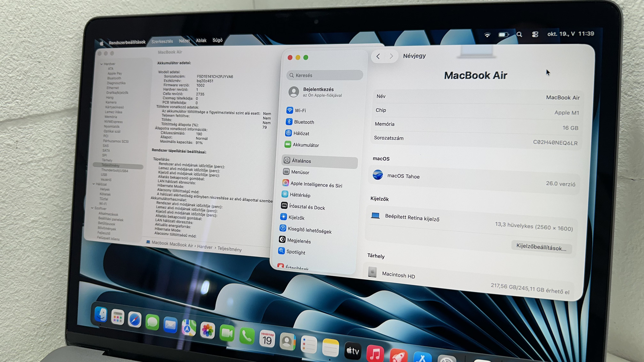Collapse the Szoftver tree section

pos(92,208)
